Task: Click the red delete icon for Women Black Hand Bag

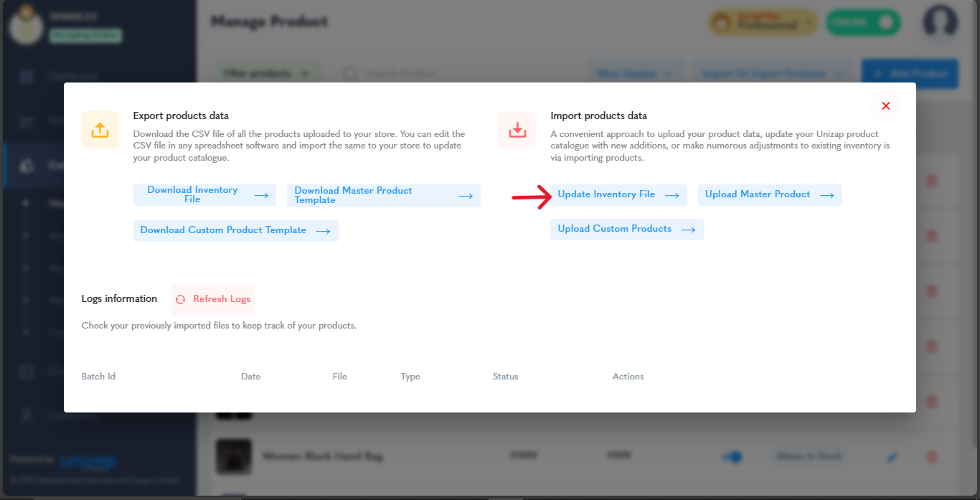Action: pyautogui.click(x=931, y=456)
